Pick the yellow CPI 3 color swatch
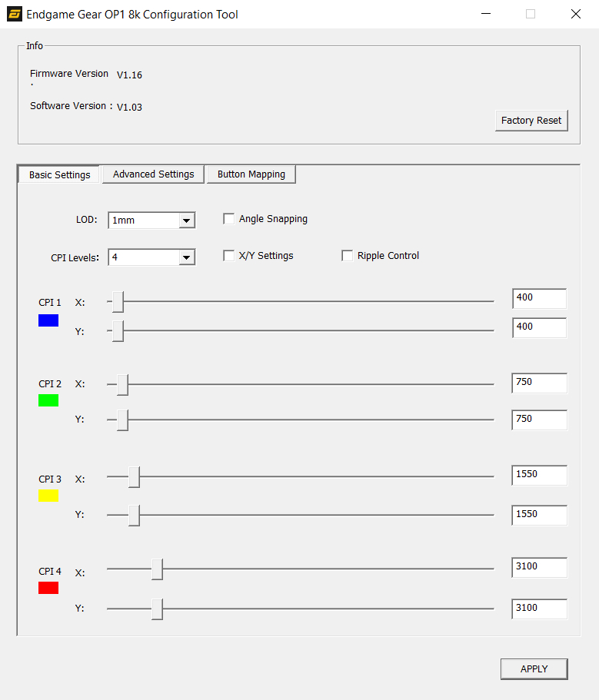Viewport: 599px width, 700px height. (48, 496)
